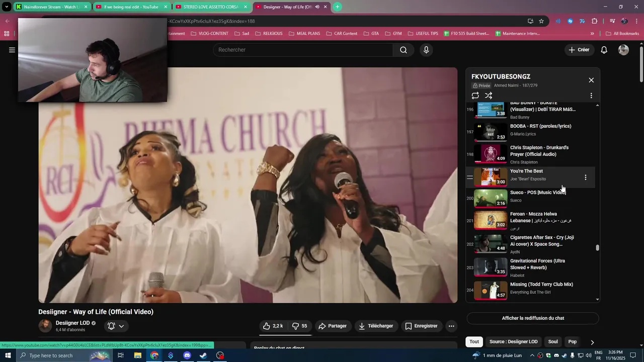Screen dimensions: 644x362
Task: Select the Tout chip
Action: click(x=474, y=342)
